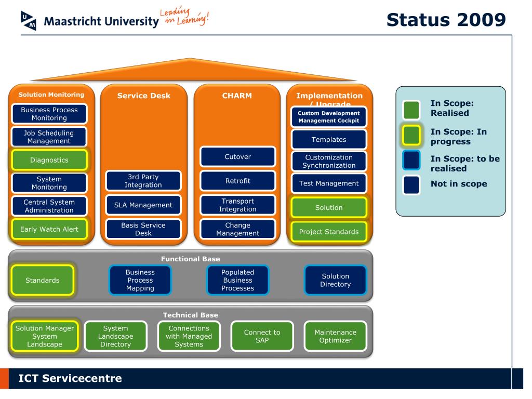Click the 'In Scope: Realised' legend label
532x399 pixels.
pyautogui.click(x=452, y=108)
